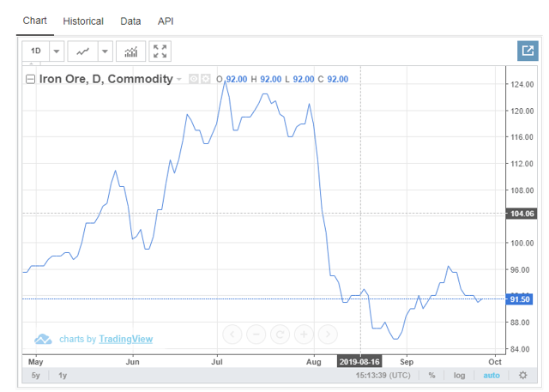The height and width of the screenshot is (392, 549).
Task: Click the Iron Ore, D, Commodity title
Action: [x=106, y=79]
